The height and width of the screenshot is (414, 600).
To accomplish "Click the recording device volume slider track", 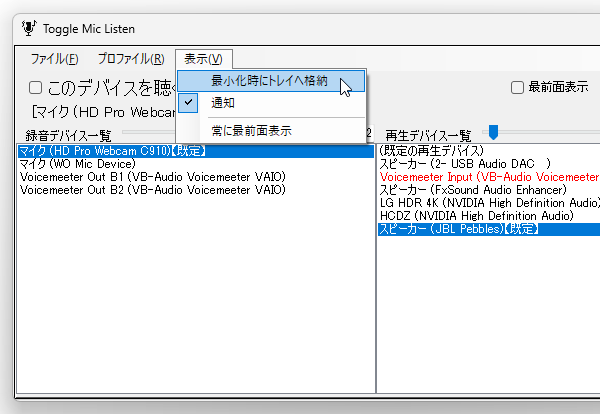I will point(148,132).
